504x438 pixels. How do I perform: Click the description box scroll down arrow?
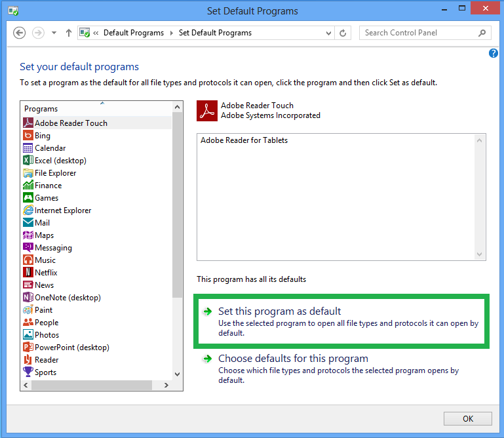coord(479,254)
